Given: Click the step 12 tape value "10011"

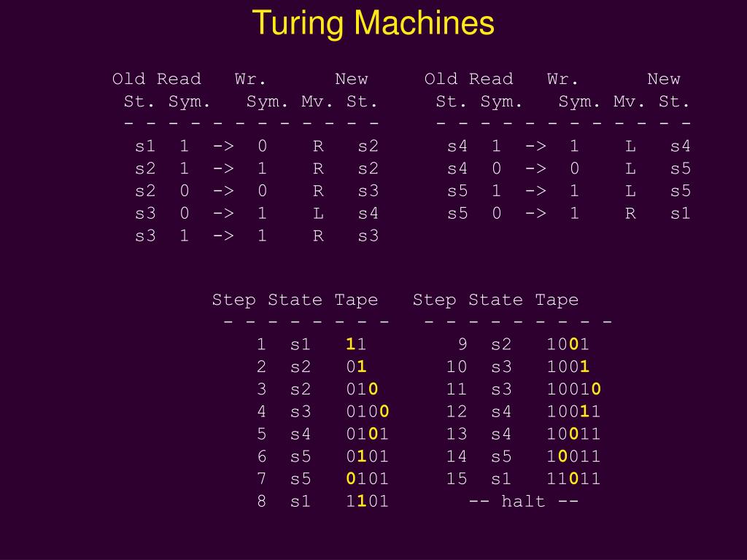Looking at the screenshot, I should pos(574,411).
